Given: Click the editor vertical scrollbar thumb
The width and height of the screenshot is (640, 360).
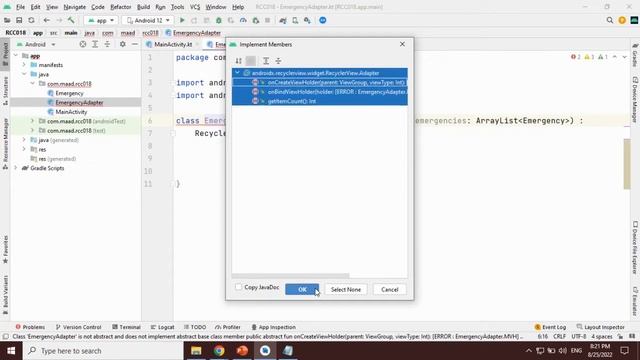Looking at the screenshot, I should tap(627, 164).
